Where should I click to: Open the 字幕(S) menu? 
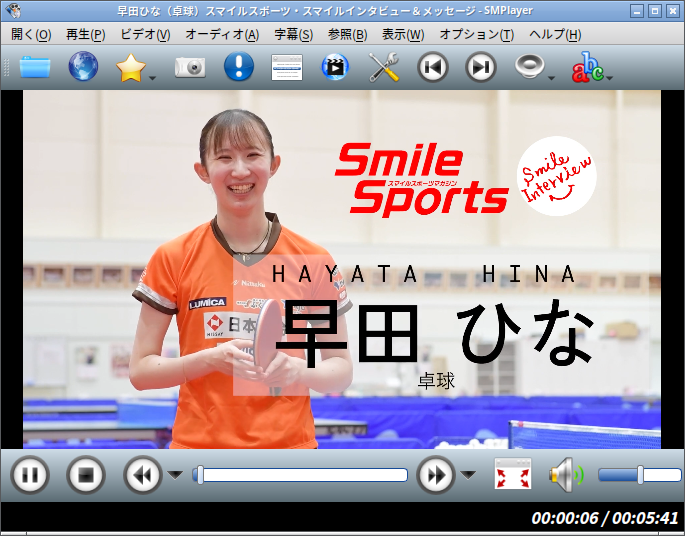294,34
